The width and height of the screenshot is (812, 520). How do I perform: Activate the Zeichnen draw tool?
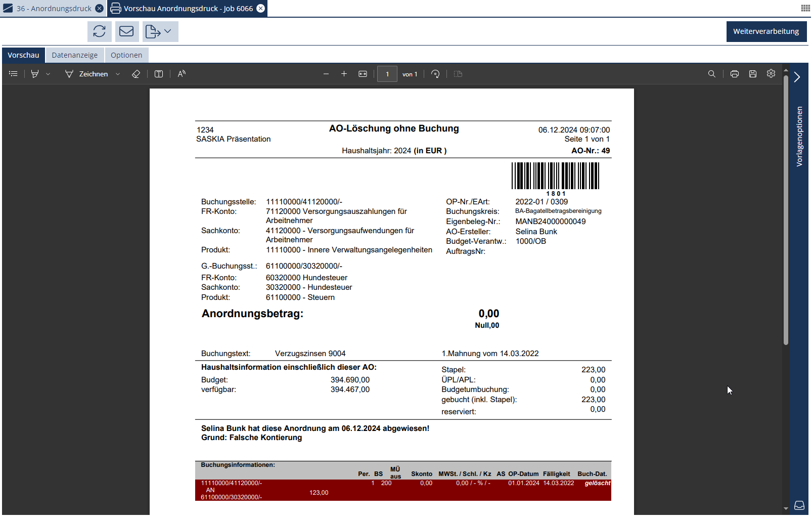pyautogui.click(x=87, y=74)
